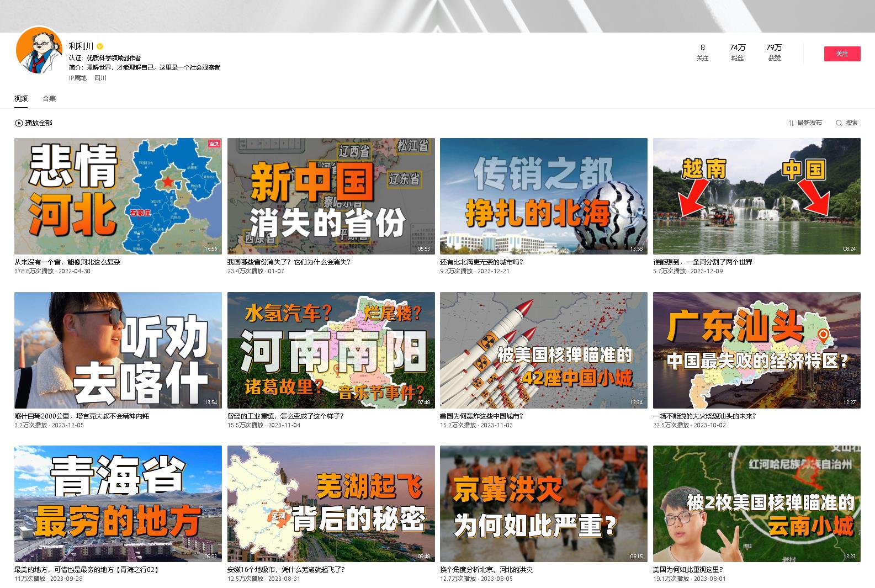This screenshot has height=588, width=875.
Task: Open the 最新发布 sort dropdown
Action: pos(809,123)
